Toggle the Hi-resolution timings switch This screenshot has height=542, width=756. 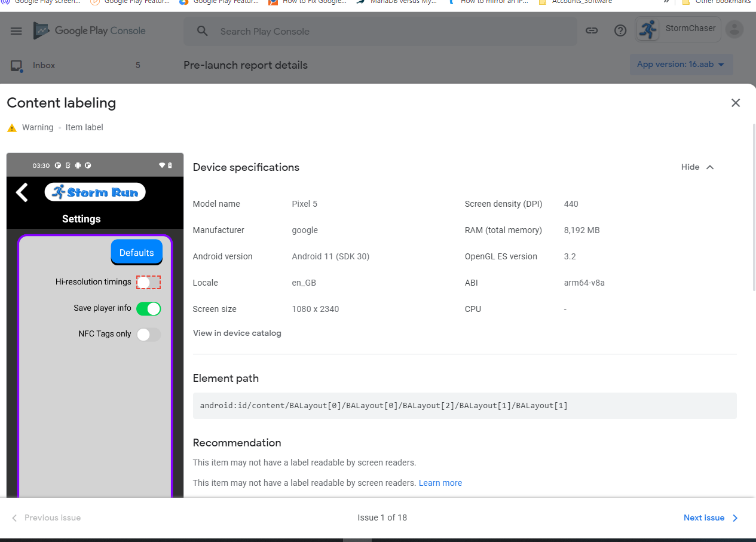[x=148, y=282]
